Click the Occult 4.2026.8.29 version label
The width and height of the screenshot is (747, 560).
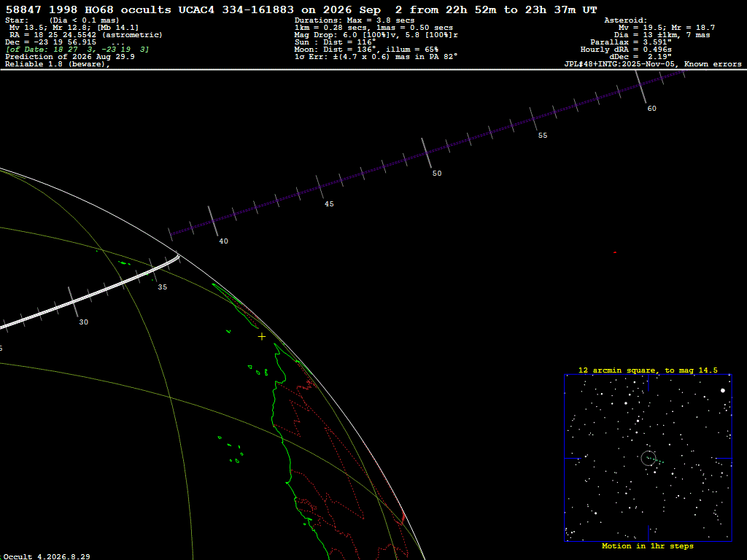tap(47, 556)
